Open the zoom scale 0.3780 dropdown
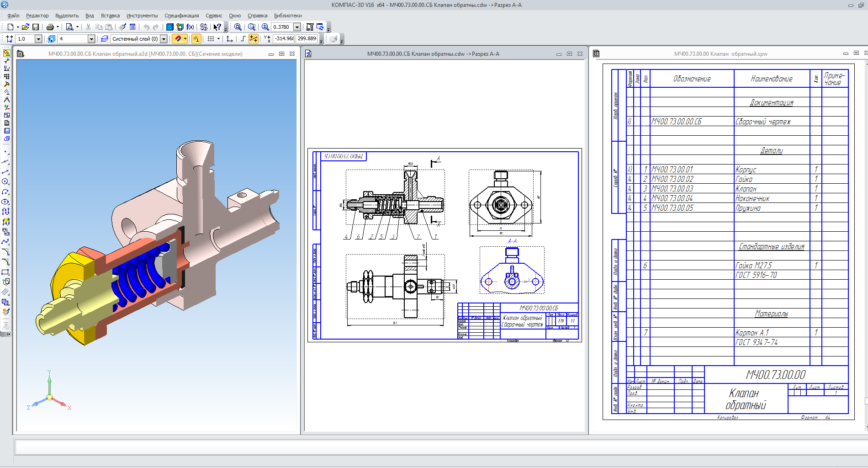868x468 pixels. pyautogui.click(x=297, y=27)
